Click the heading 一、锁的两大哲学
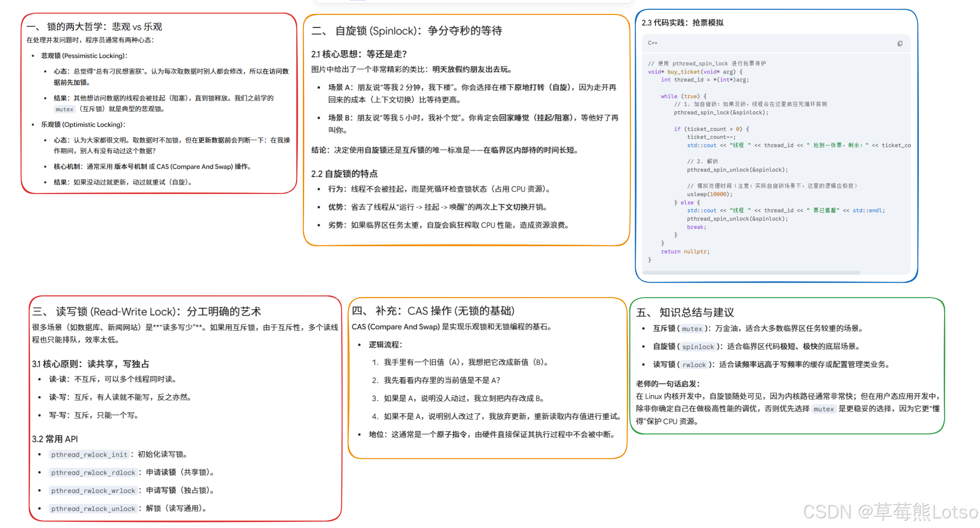Screen dimensions: 980x528 pyautogui.click(x=94, y=27)
